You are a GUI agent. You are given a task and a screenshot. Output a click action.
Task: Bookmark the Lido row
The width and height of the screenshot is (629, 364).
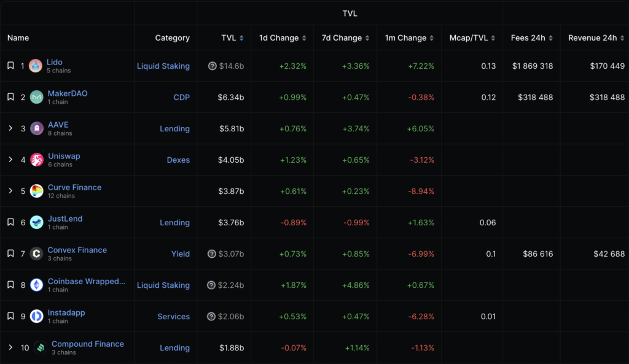(x=10, y=66)
